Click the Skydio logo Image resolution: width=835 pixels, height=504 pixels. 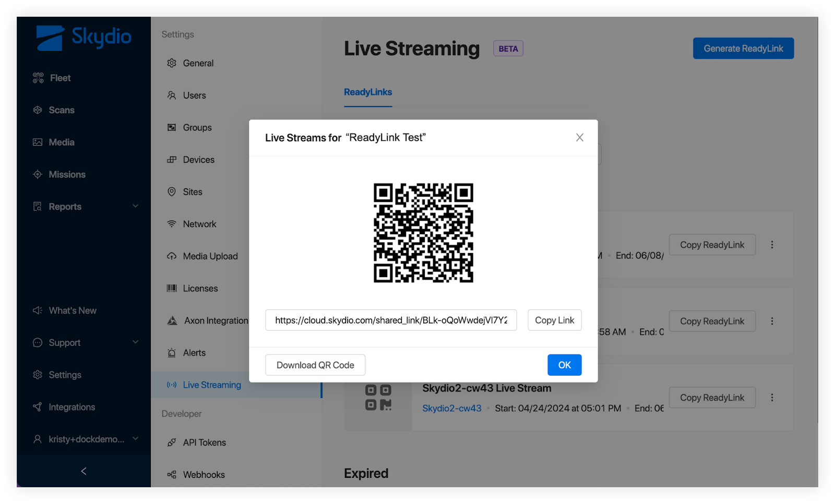pyautogui.click(x=83, y=38)
